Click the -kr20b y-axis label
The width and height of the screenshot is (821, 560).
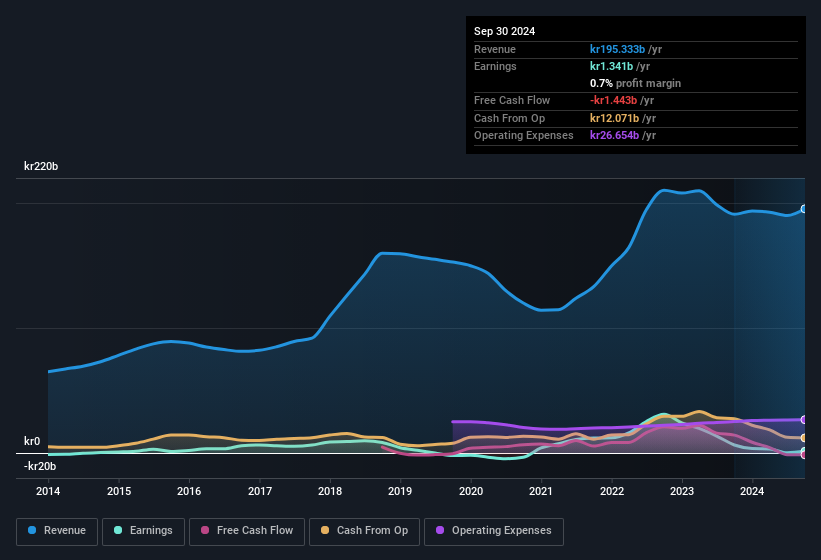[x=40, y=466]
